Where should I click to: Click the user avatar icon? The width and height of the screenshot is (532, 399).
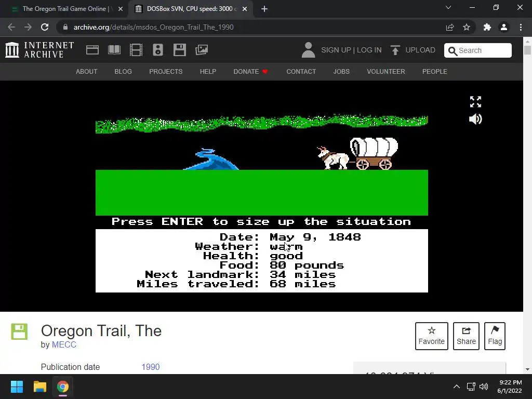(308, 50)
